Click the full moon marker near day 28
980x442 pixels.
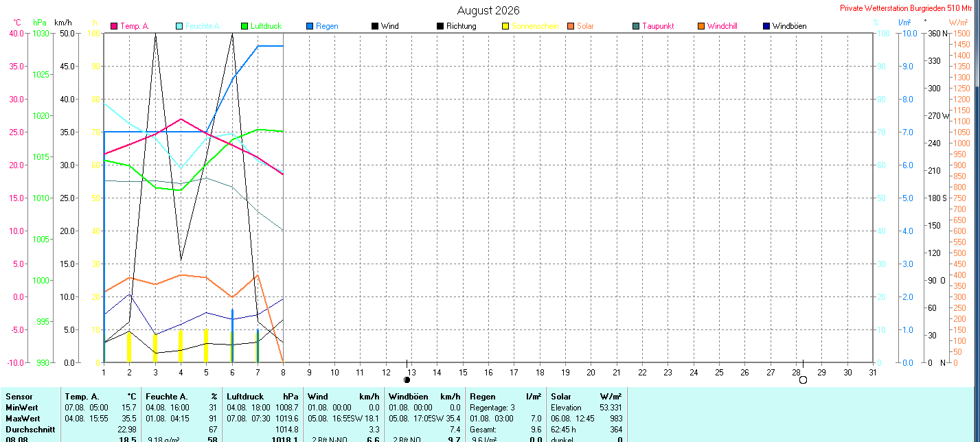(x=803, y=380)
